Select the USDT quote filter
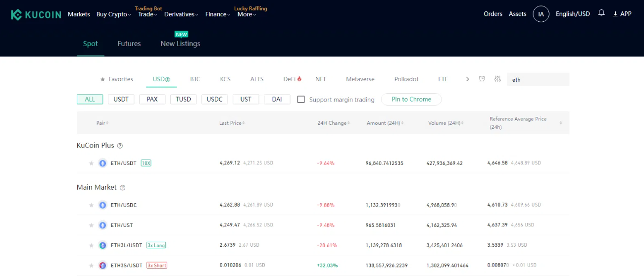 tap(121, 99)
